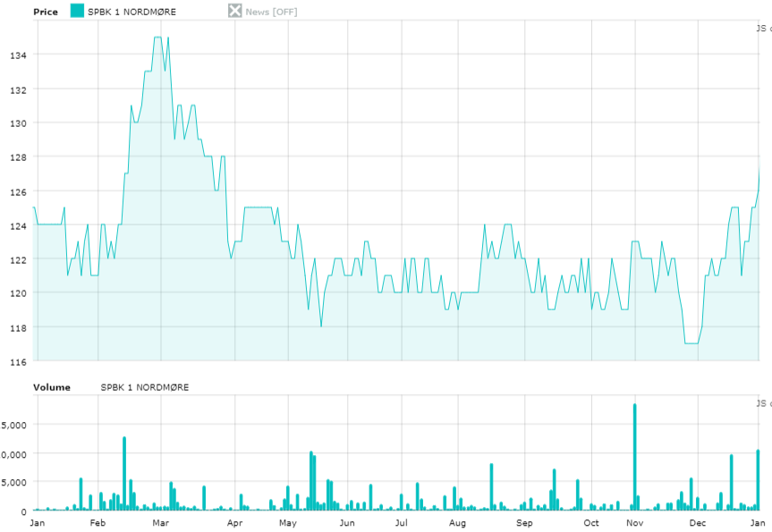Click the 116 price axis label

[x=18, y=362]
